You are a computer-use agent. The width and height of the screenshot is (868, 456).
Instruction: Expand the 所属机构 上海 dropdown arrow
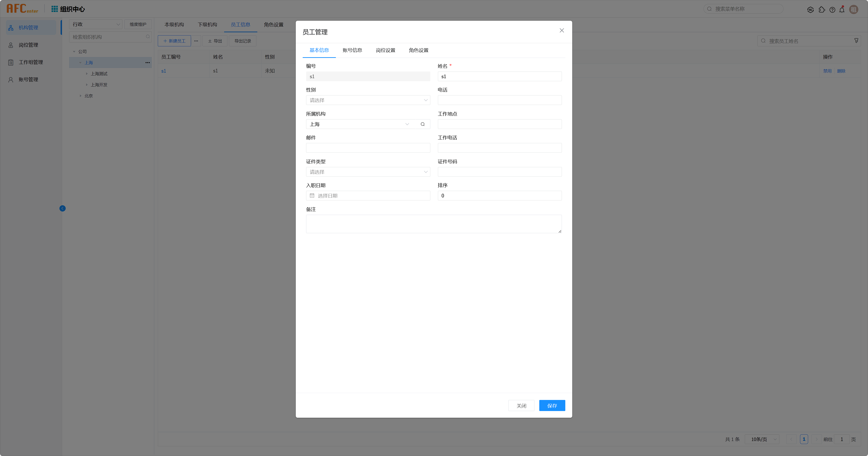click(x=407, y=124)
